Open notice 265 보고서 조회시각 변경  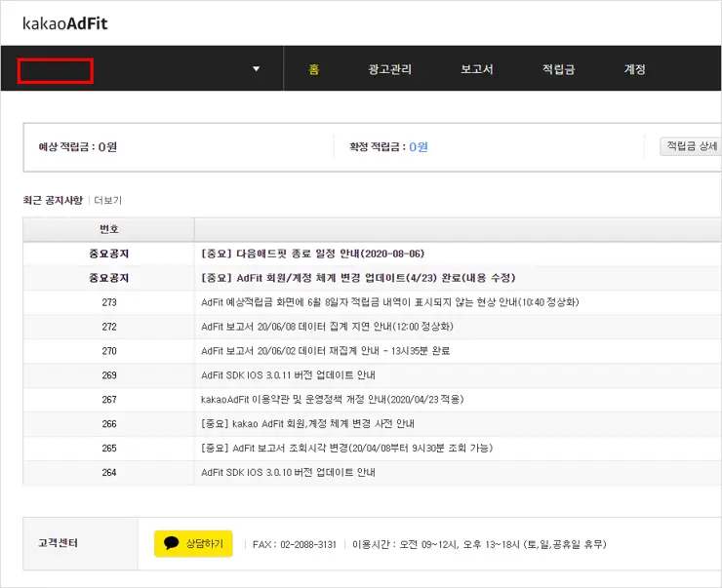click(x=347, y=449)
